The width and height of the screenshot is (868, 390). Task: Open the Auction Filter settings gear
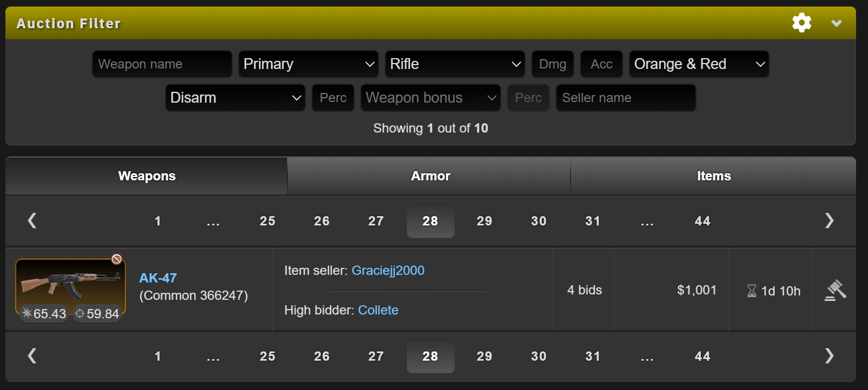point(801,23)
